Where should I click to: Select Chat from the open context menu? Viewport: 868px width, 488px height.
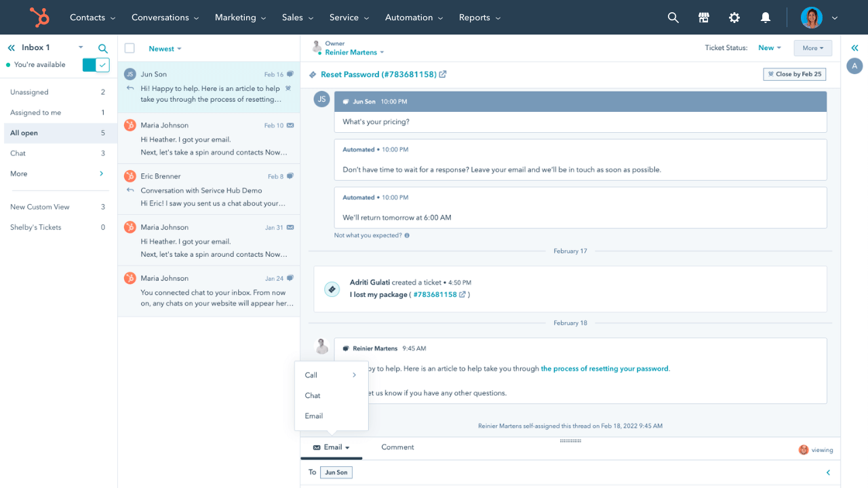click(x=312, y=395)
